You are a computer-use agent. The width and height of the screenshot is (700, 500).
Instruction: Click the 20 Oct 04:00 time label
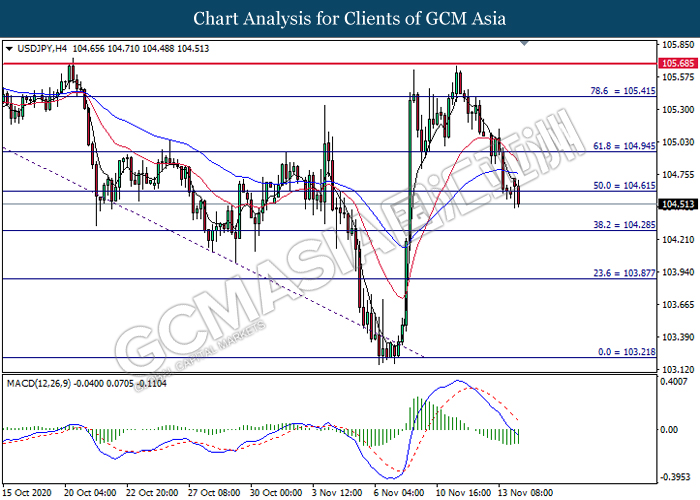click(x=90, y=492)
